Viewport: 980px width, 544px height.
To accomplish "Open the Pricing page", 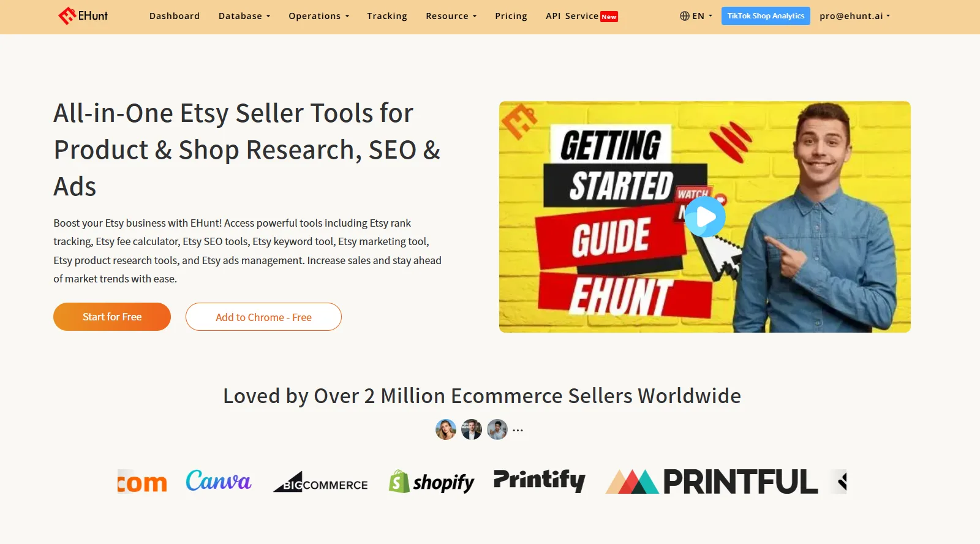I will point(511,16).
